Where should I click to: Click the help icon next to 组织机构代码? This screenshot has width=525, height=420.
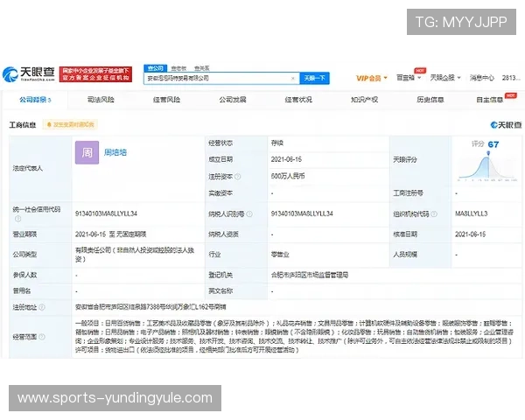pyautogui.click(x=434, y=213)
